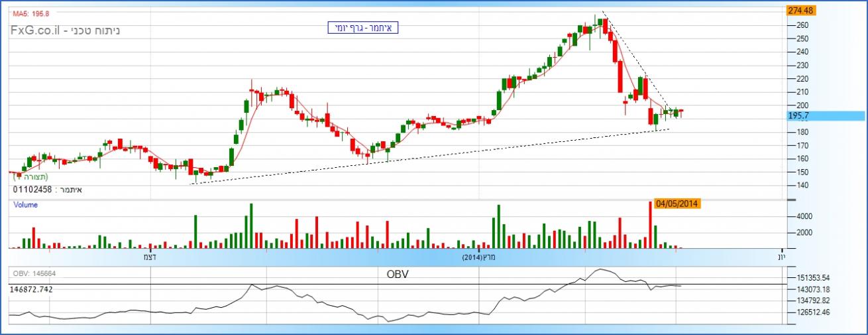
Task: Select the איתמר - גרף יומי title box
Action: (x=362, y=28)
